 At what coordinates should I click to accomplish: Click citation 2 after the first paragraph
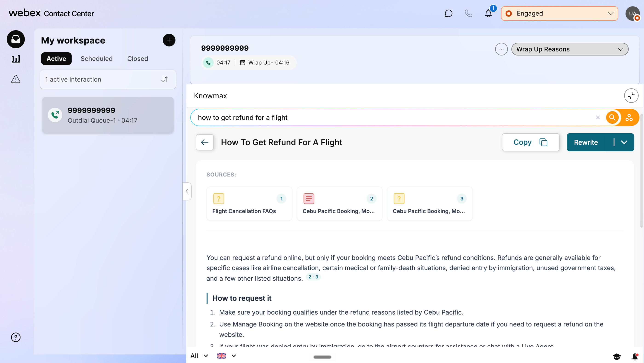click(x=310, y=277)
